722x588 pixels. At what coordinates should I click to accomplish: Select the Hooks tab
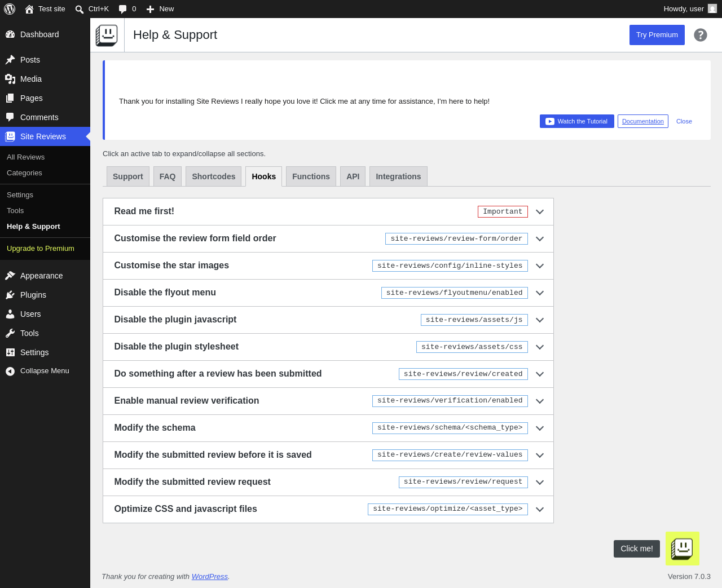pyautogui.click(x=264, y=176)
